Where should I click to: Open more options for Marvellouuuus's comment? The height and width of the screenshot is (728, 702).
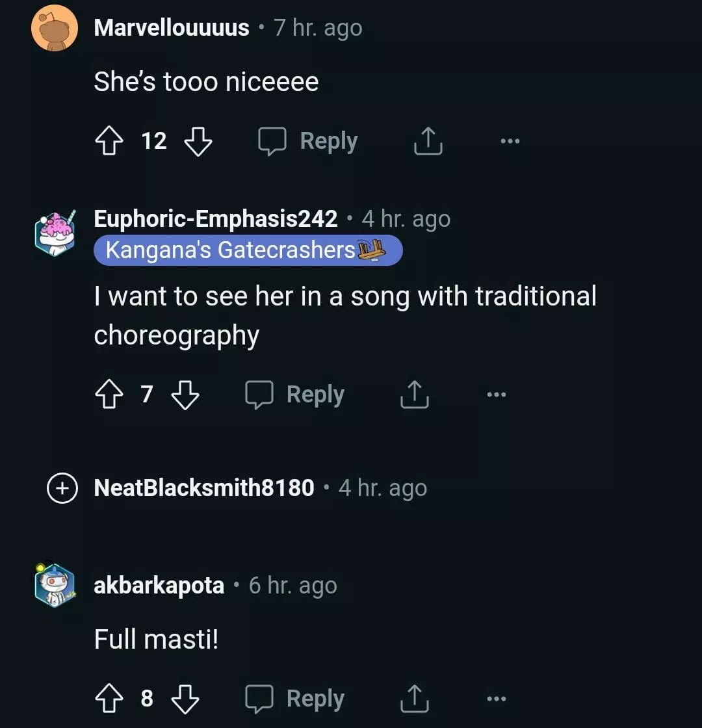click(x=510, y=141)
